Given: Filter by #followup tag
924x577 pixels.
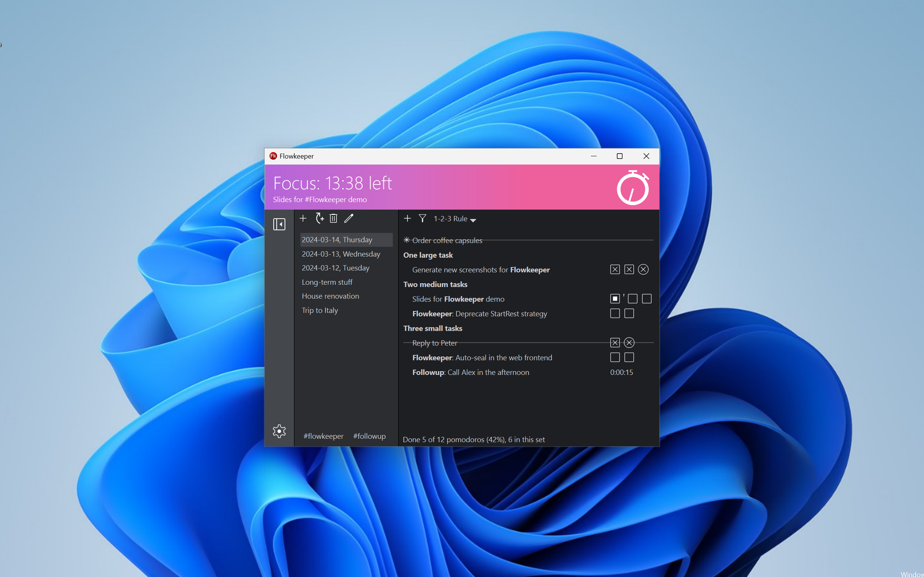Looking at the screenshot, I should tap(369, 436).
